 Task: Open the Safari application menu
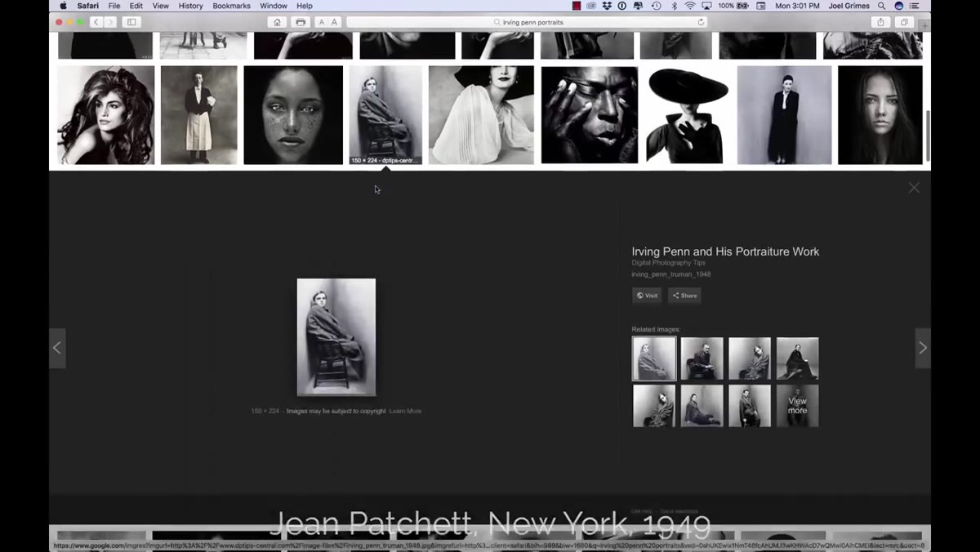pos(88,6)
